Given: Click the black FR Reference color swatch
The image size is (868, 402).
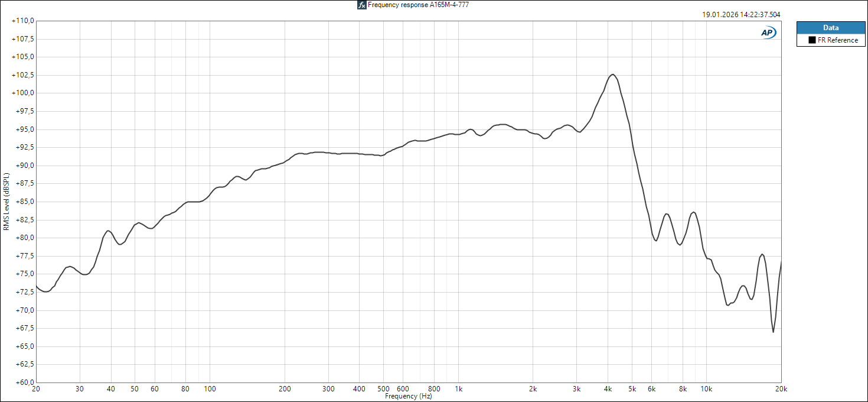Looking at the screenshot, I should (x=812, y=40).
